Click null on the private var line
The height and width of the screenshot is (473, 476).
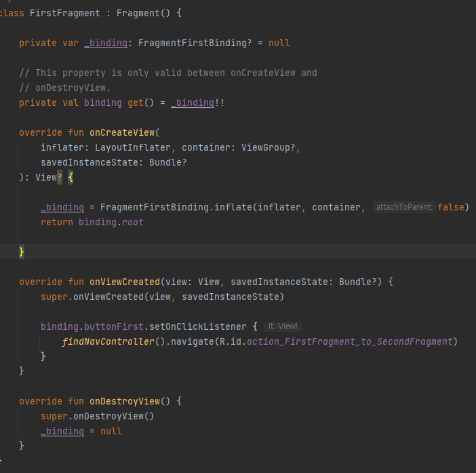[279, 43]
